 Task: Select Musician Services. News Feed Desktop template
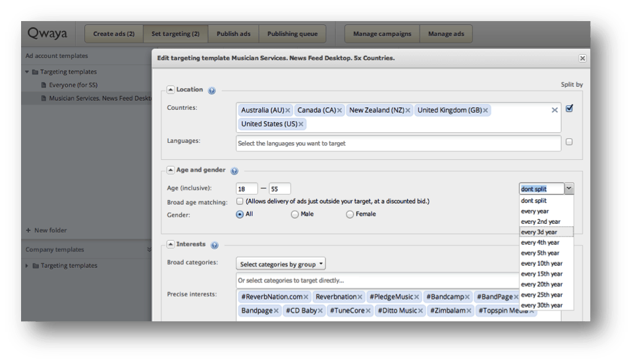click(x=100, y=98)
